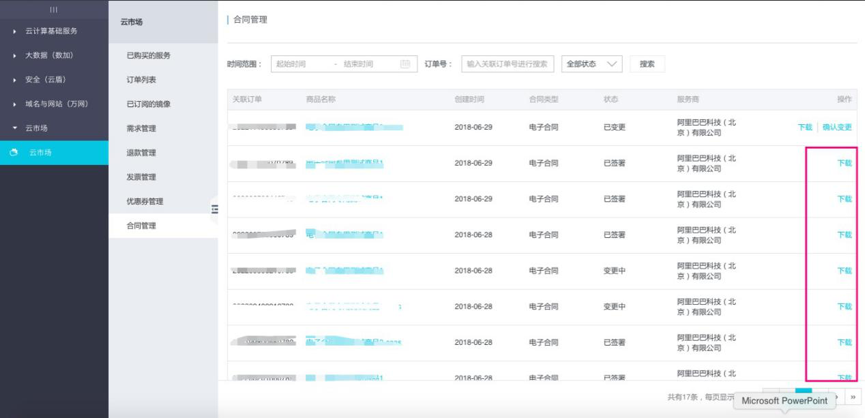Screen dimensions: 865x418
Task: Click the 起始时间 start date field
Action: (x=291, y=64)
